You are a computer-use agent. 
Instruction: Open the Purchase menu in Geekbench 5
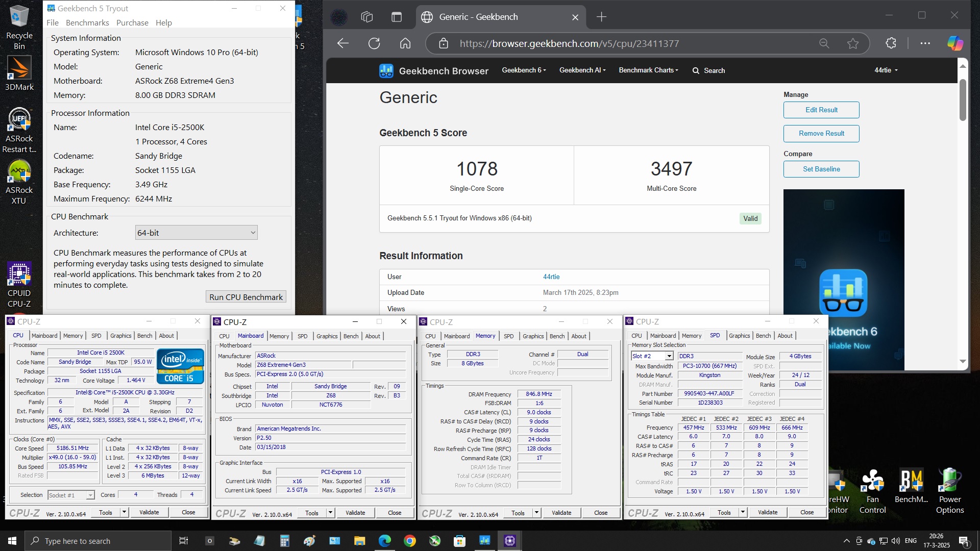tap(132, 22)
